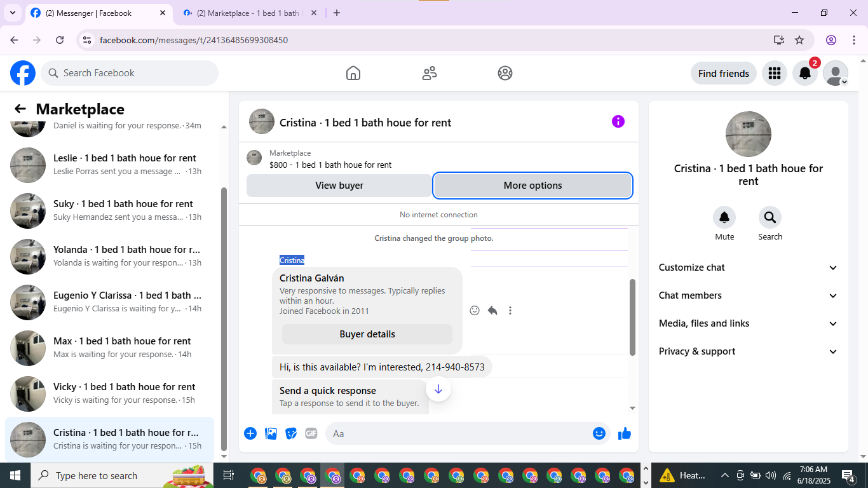Open the Friends icon in the top nav

click(x=430, y=73)
